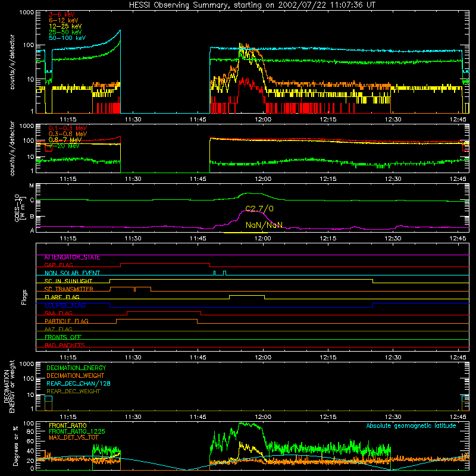Select the SC_IN_SUNLIGHT flag label
The height and width of the screenshot is (476, 476).
click(68, 281)
